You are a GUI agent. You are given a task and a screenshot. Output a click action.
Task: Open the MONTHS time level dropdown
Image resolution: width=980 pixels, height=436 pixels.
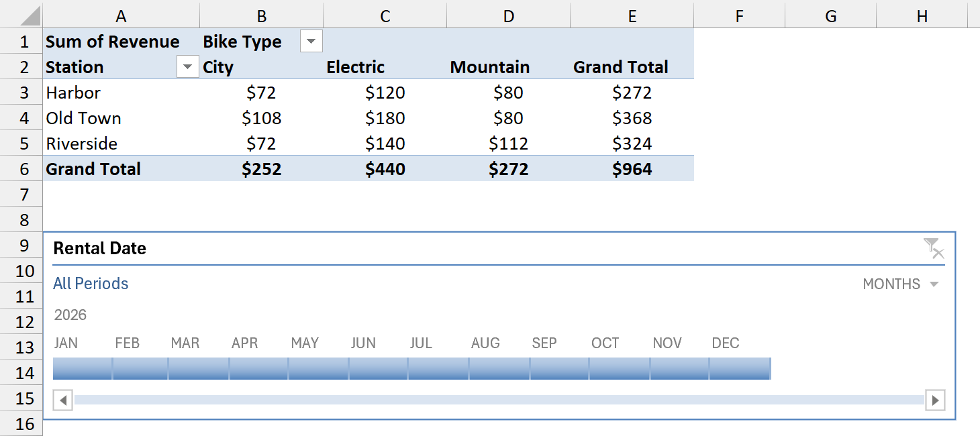pos(901,284)
